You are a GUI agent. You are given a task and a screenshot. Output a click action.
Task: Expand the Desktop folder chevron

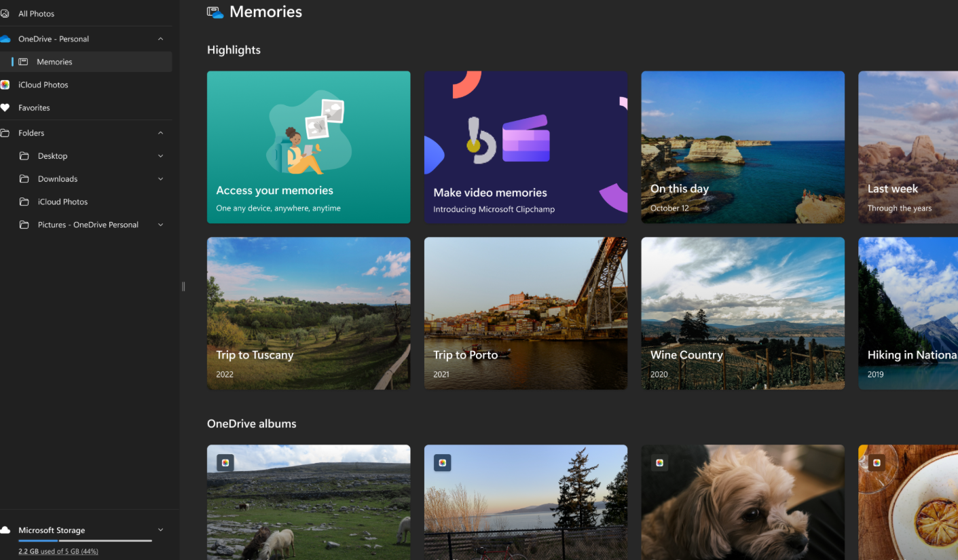point(160,156)
